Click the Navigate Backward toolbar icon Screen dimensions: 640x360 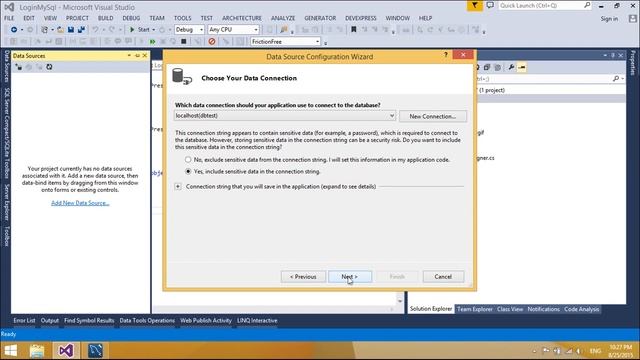tap(13, 30)
